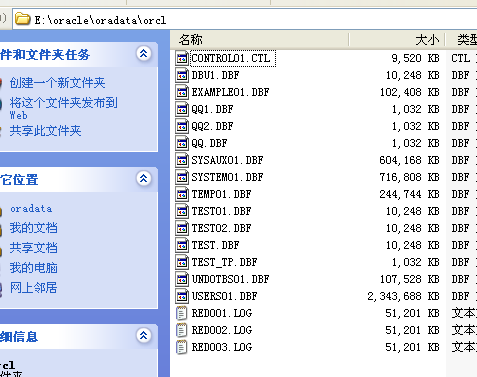Click size value 716,808 KB
This screenshot has width=477, height=377.
409,177
